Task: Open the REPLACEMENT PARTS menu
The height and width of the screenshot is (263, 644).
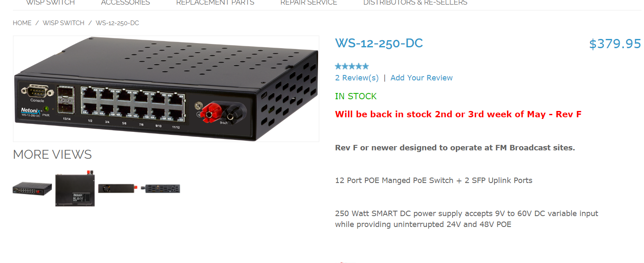Action: [215, 3]
